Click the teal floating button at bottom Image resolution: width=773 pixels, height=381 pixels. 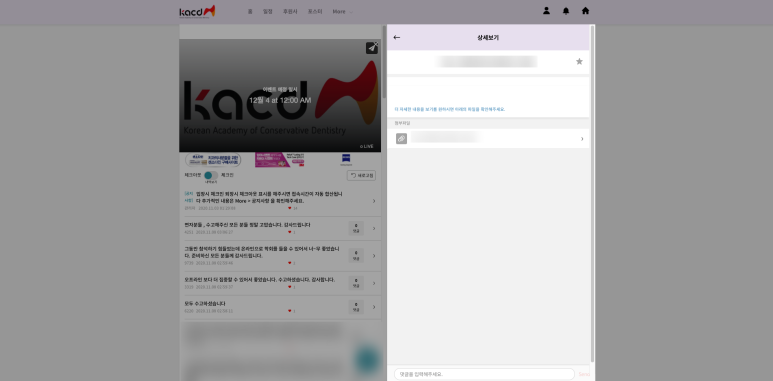click(367, 359)
